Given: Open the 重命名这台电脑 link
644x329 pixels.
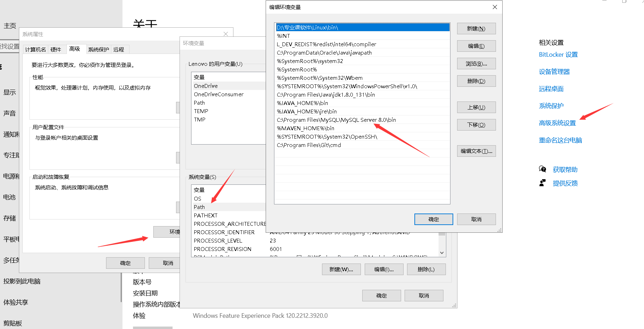Looking at the screenshot, I should (560, 140).
